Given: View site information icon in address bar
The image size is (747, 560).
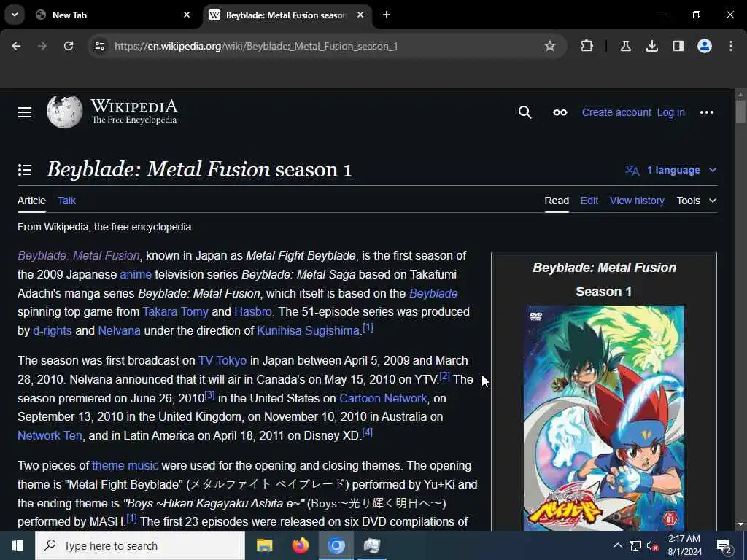Looking at the screenshot, I should (x=99, y=46).
